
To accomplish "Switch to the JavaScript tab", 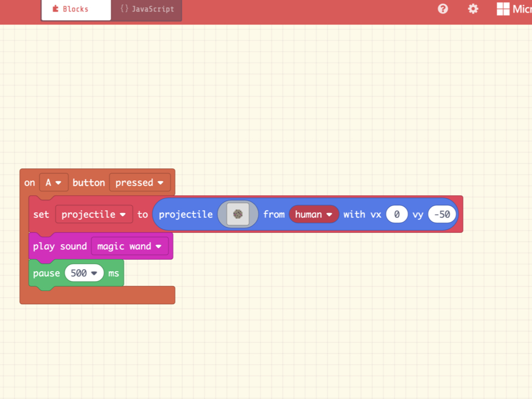I will tap(147, 9).
